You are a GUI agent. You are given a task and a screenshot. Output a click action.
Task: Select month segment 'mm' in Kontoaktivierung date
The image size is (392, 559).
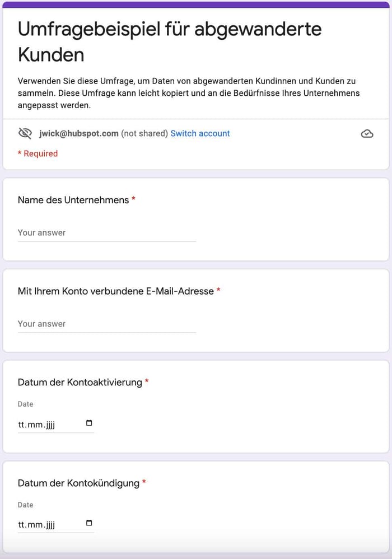coord(35,425)
